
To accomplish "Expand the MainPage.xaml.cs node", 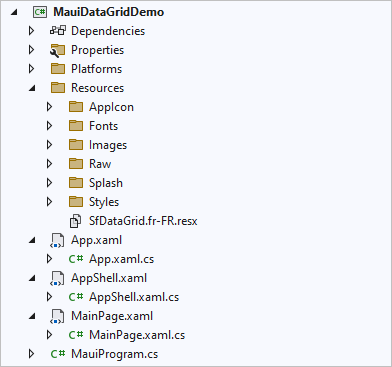I will [50, 335].
